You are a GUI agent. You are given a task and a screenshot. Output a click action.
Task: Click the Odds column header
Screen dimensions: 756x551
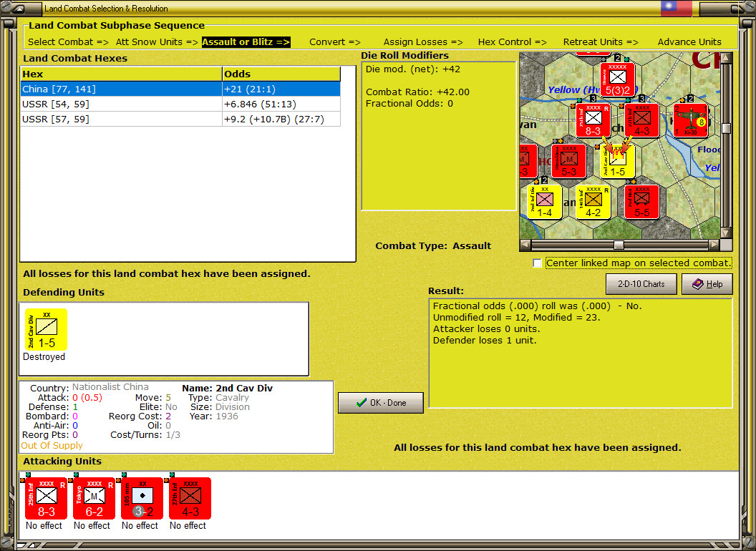tap(281, 74)
